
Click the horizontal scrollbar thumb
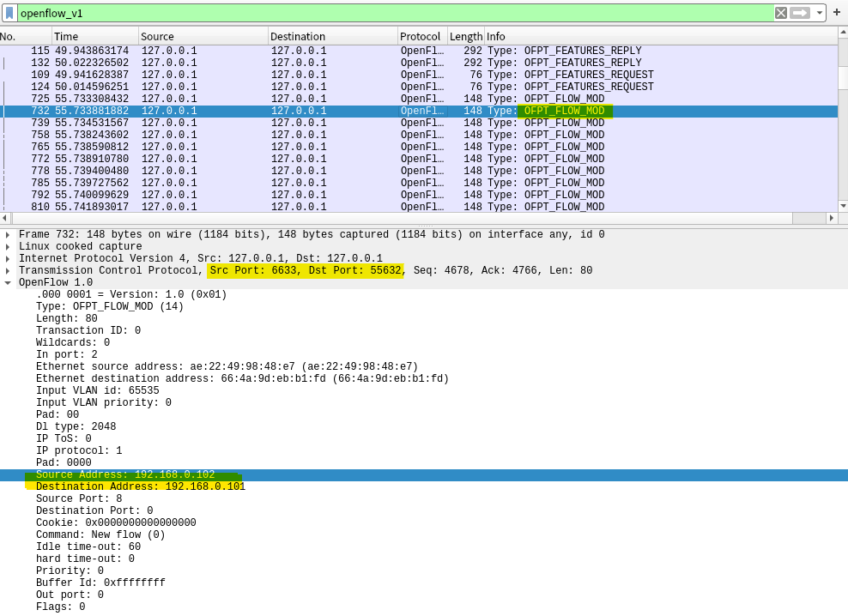402,218
